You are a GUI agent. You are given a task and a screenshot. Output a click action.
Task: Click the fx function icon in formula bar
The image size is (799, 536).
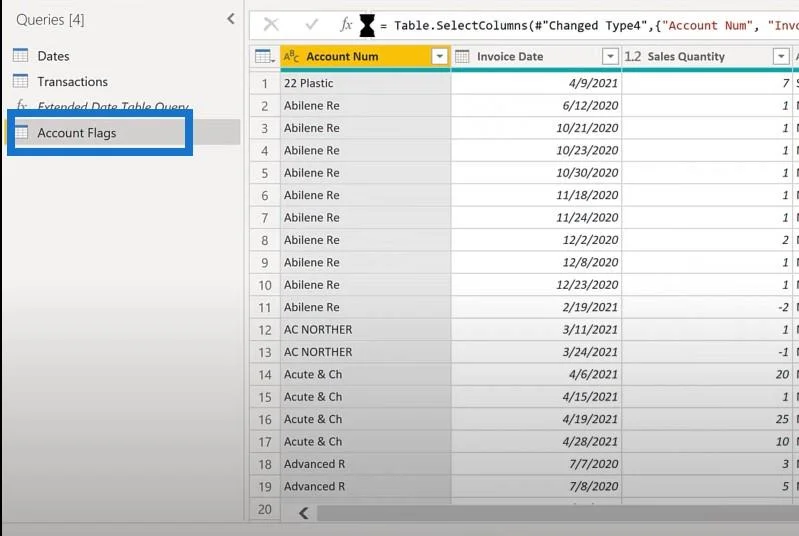(x=346, y=24)
